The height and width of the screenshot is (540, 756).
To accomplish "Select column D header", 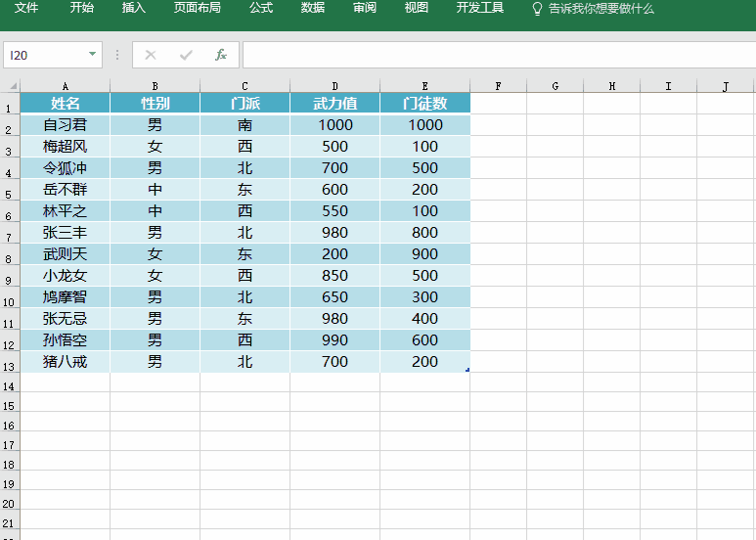I will pyautogui.click(x=334, y=86).
